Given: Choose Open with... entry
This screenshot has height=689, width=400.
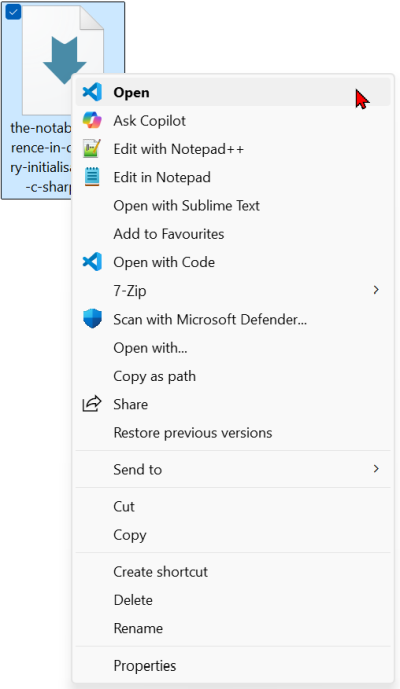Looking at the screenshot, I should pyautogui.click(x=233, y=348).
